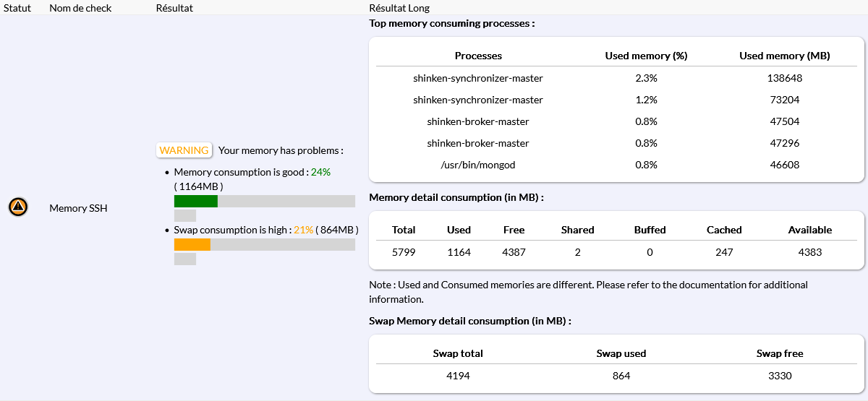Click the 21% swap percentage text
868x401 pixels.
point(303,230)
